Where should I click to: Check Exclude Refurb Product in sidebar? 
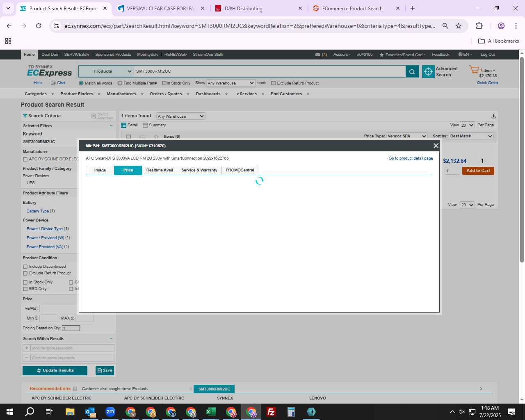(x=25, y=273)
